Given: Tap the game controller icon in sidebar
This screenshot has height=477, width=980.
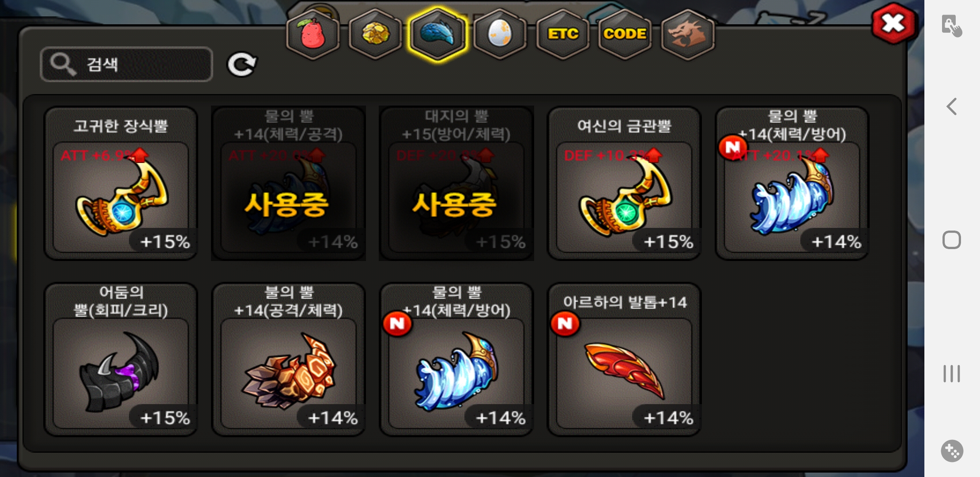Looking at the screenshot, I should pyautogui.click(x=952, y=451).
